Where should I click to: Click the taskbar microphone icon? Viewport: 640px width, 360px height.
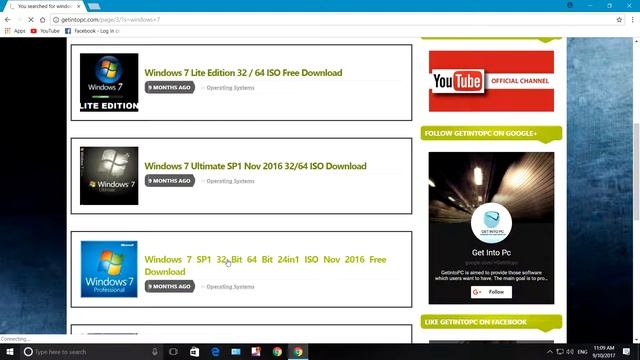tap(155, 351)
